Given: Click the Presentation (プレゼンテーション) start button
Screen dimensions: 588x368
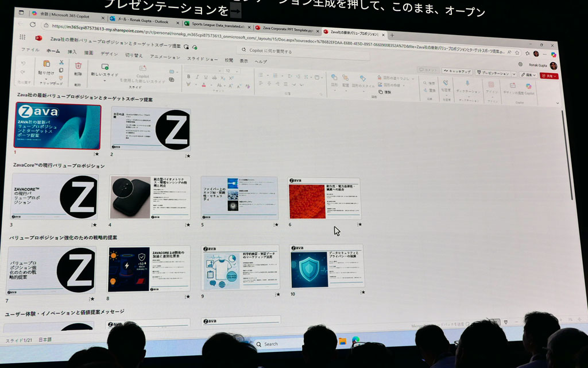Looking at the screenshot, I should tap(492, 73).
